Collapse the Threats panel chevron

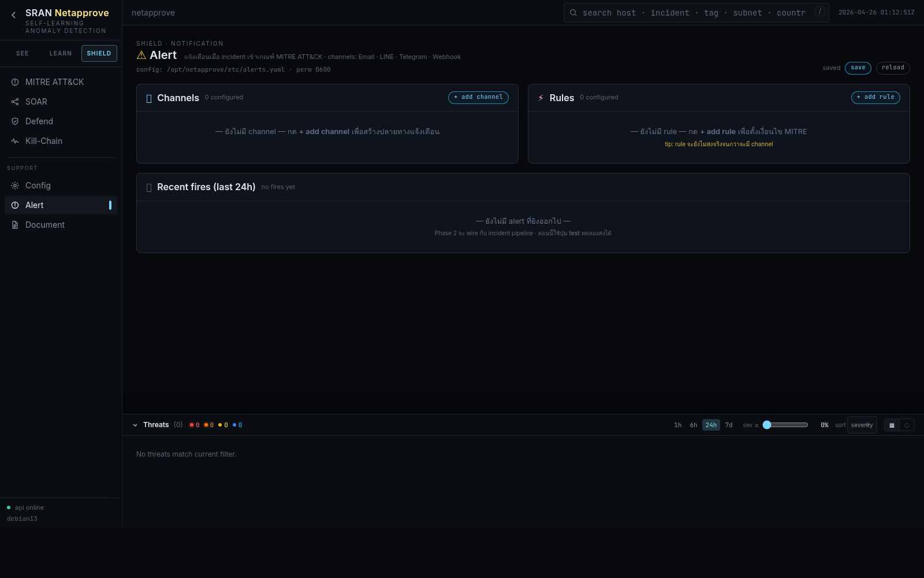pos(135,425)
